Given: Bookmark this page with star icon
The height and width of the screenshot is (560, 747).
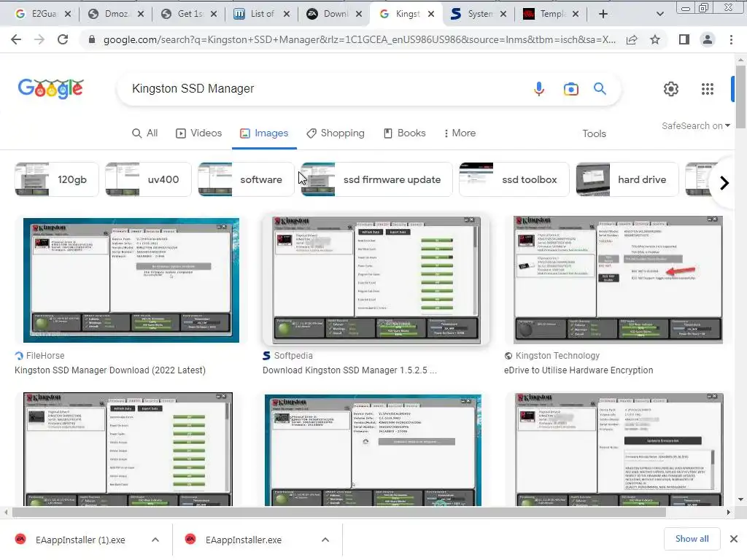Looking at the screenshot, I should click(655, 39).
